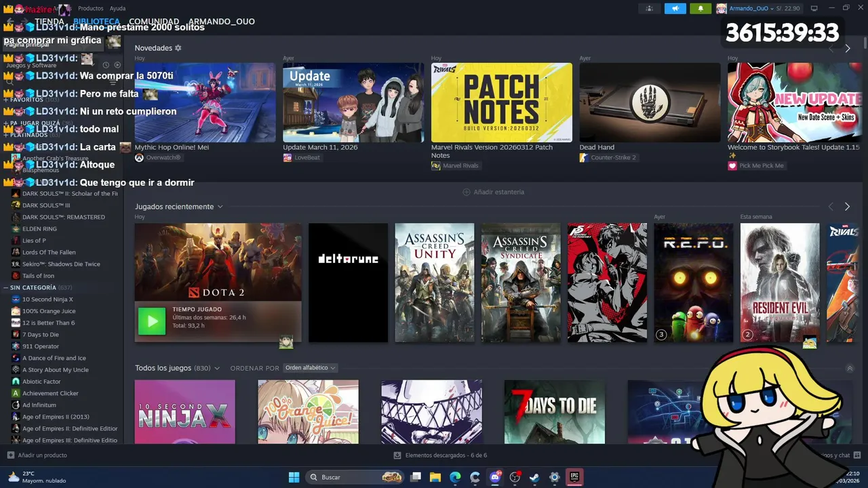868x488 pixels.
Task: Next page arrow on Novedades shelf
Action: click(x=847, y=49)
